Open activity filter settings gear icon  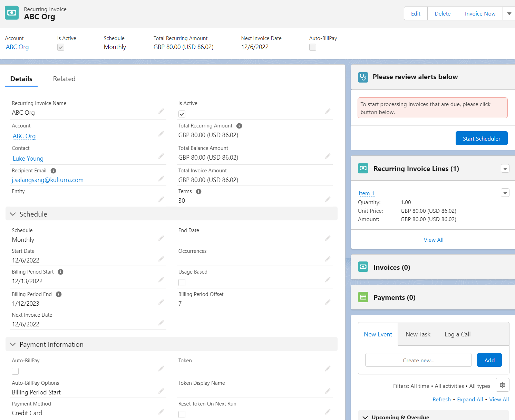[502, 385]
